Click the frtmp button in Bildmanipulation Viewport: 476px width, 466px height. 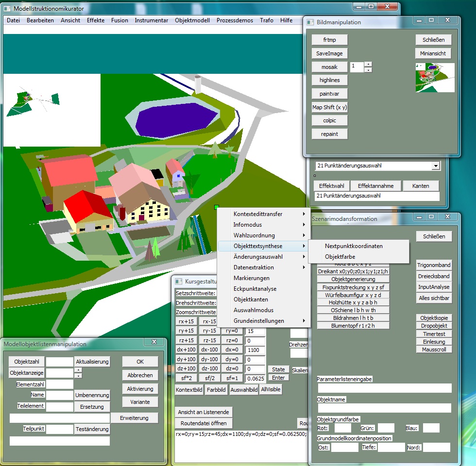[x=330, y=40]
